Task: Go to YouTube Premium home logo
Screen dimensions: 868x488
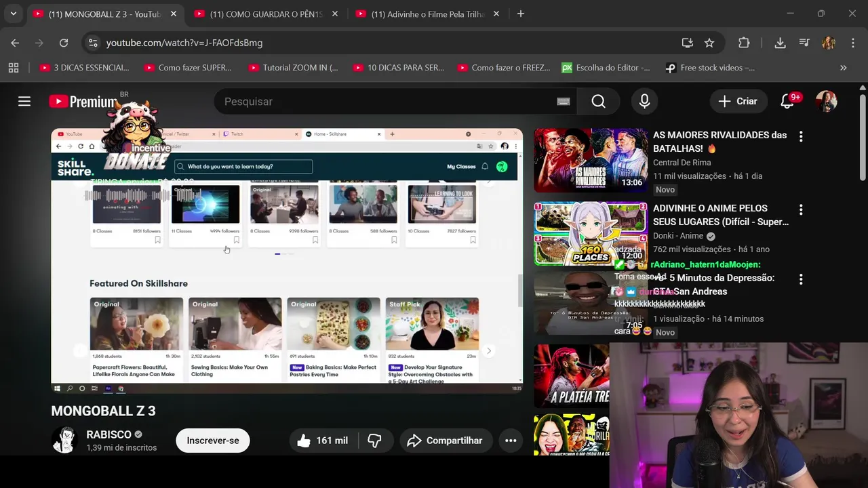Action: pos(83,102)
